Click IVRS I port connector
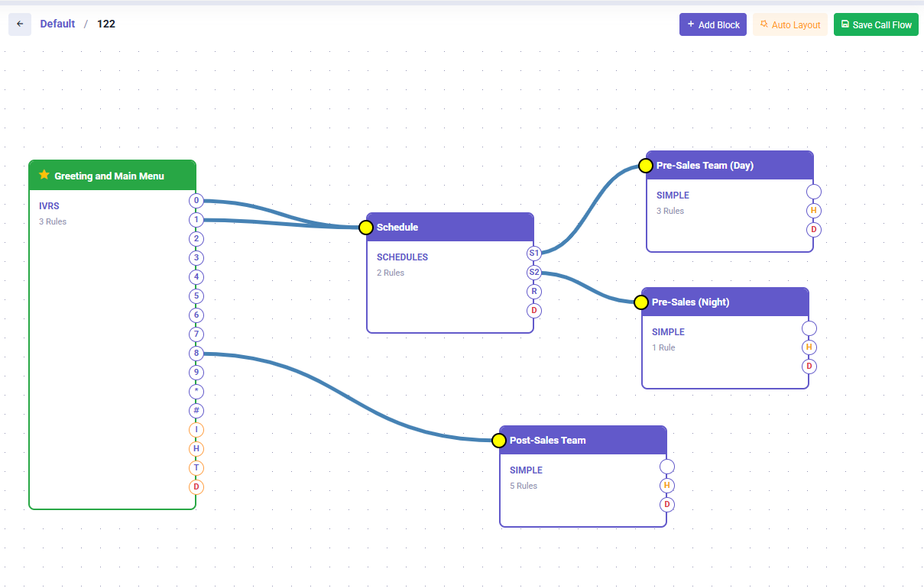Viewport: 924px width, 588px height. (x=196, y=430)
